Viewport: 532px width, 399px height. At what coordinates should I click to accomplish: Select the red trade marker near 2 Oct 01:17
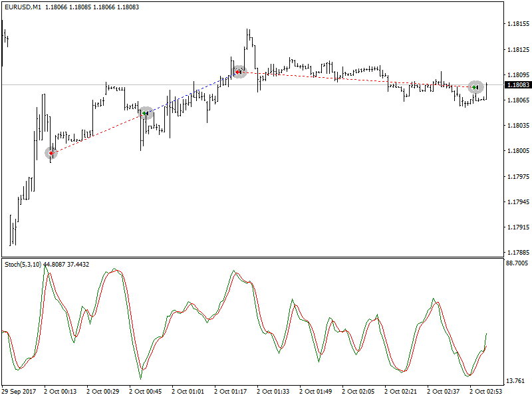coord(238,72)
